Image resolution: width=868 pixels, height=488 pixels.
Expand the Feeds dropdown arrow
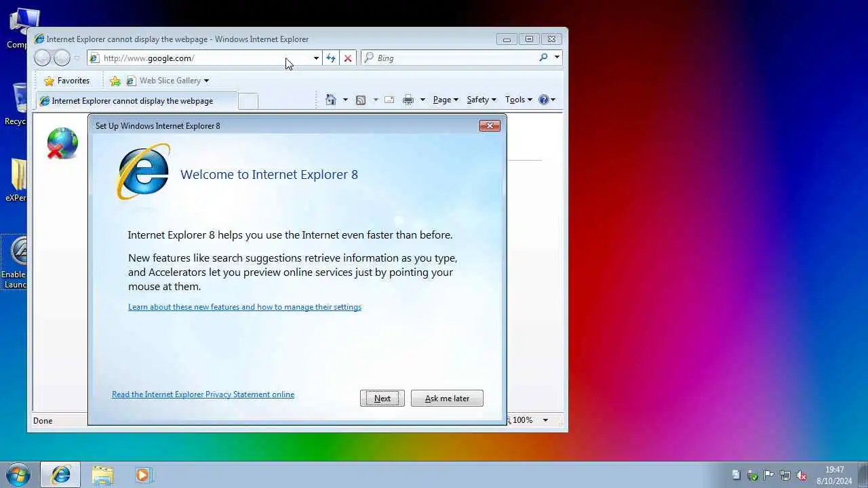click(x=376, y=100)
